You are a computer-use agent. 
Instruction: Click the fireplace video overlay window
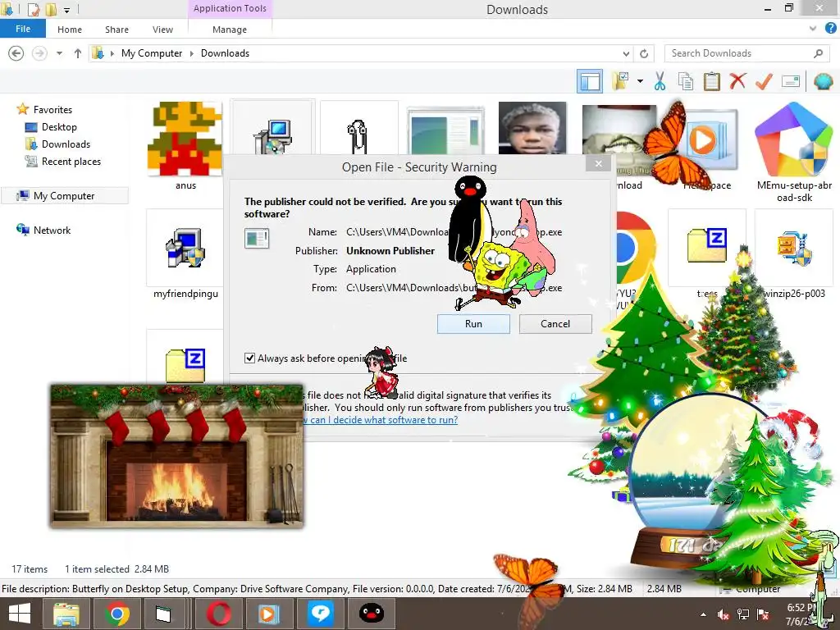click(x=177, y=456)
